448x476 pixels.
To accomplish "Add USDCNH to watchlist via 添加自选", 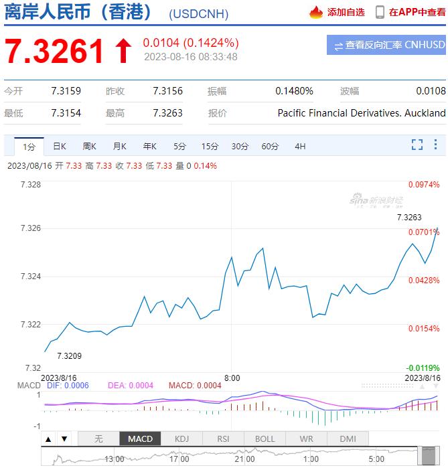I will coord(346,12).
